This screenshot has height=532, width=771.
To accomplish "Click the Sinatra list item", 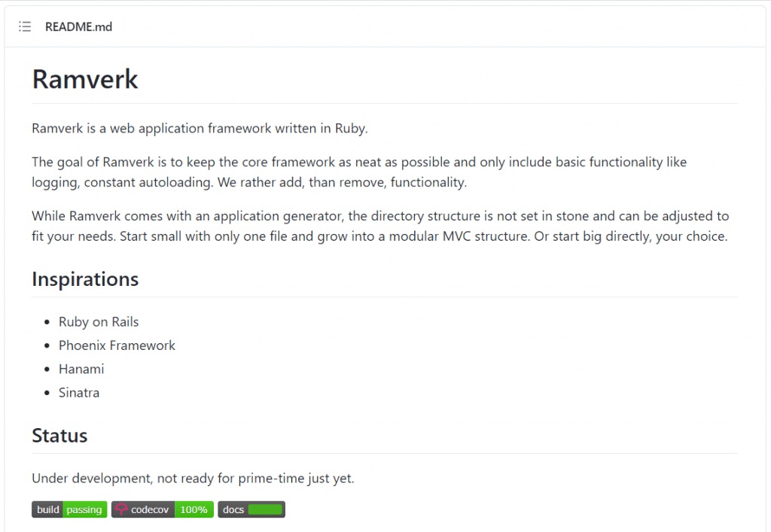I will tap(79, 392).
